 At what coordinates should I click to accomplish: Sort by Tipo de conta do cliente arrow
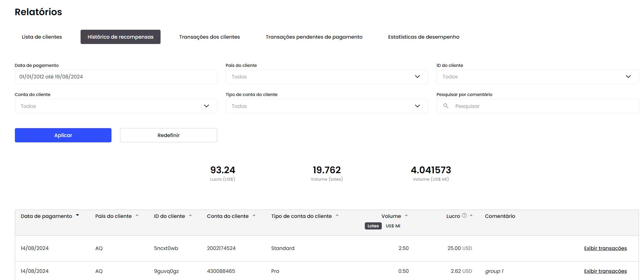[337, 215]
